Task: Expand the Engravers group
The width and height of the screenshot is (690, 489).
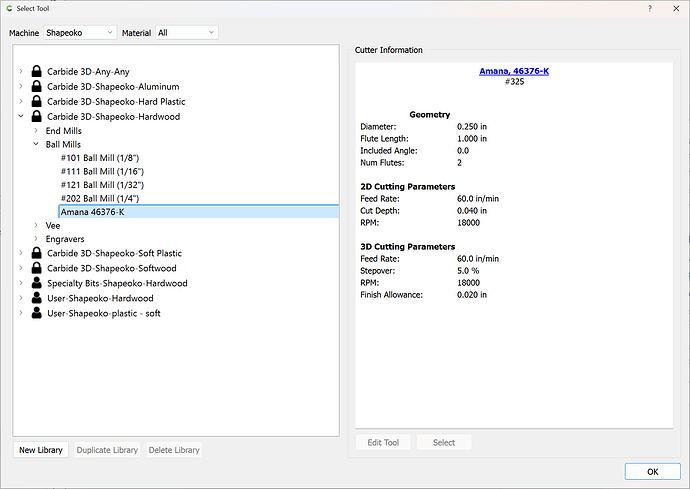Action: pyautogui.click(x=36, y=239)
